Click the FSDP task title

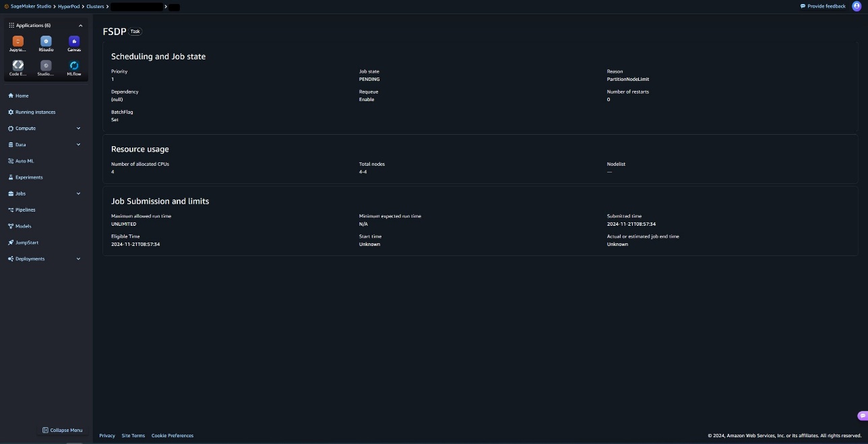click(x=115, y=32)
